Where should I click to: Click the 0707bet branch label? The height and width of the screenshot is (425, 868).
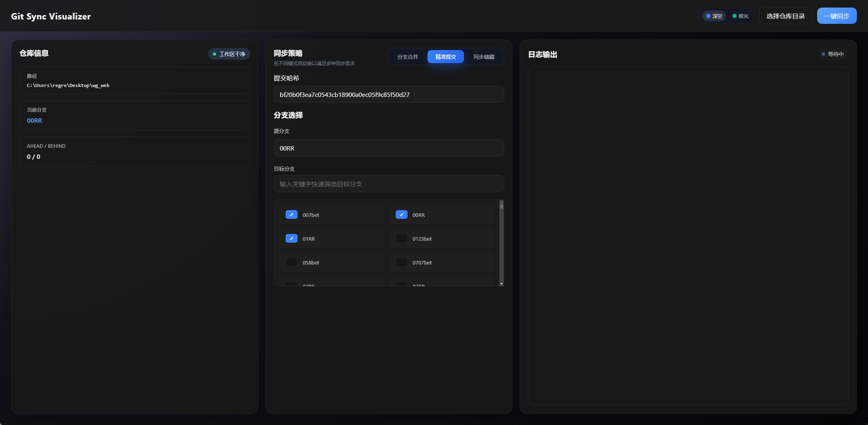422,263
